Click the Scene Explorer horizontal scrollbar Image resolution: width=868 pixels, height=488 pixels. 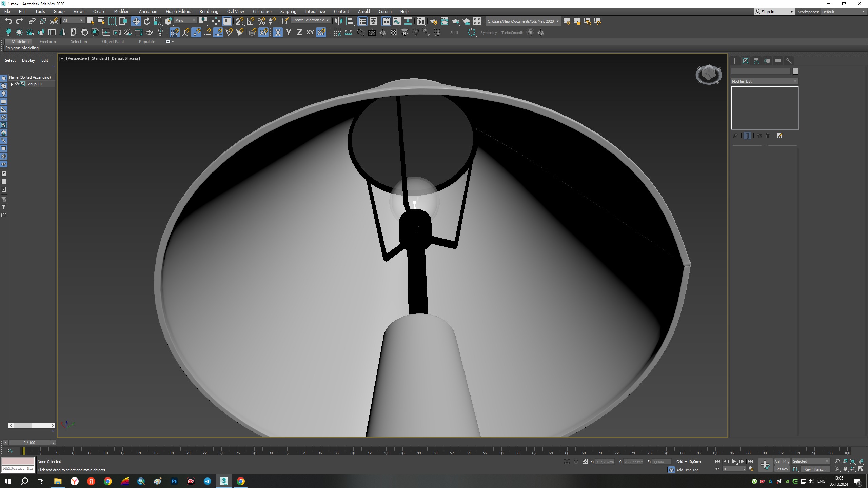(32, 425)
